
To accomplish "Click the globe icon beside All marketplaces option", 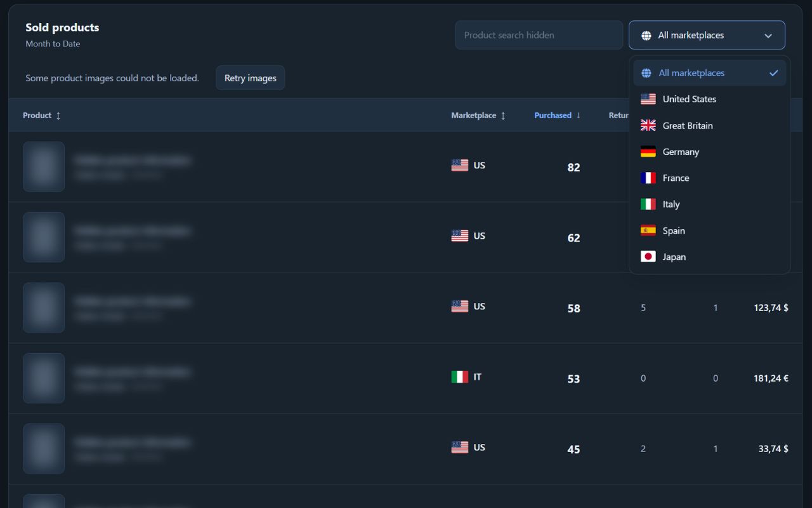I will [646, 73].
